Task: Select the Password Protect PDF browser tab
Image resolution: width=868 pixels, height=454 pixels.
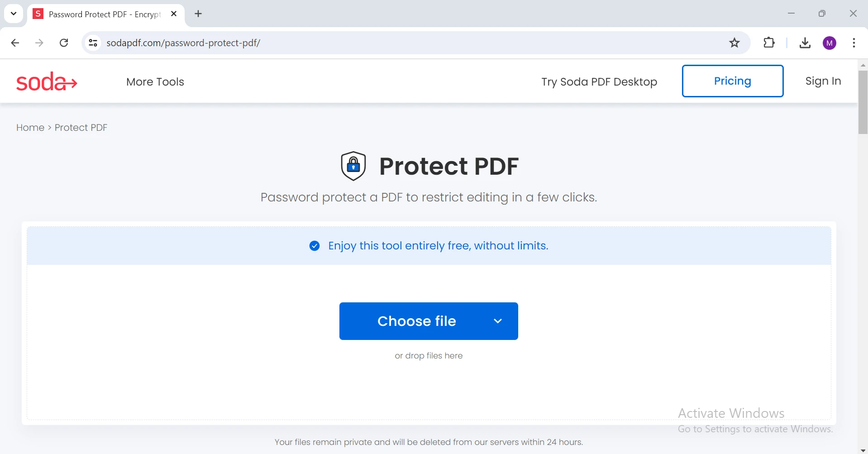Action: (x=106, y=14)
